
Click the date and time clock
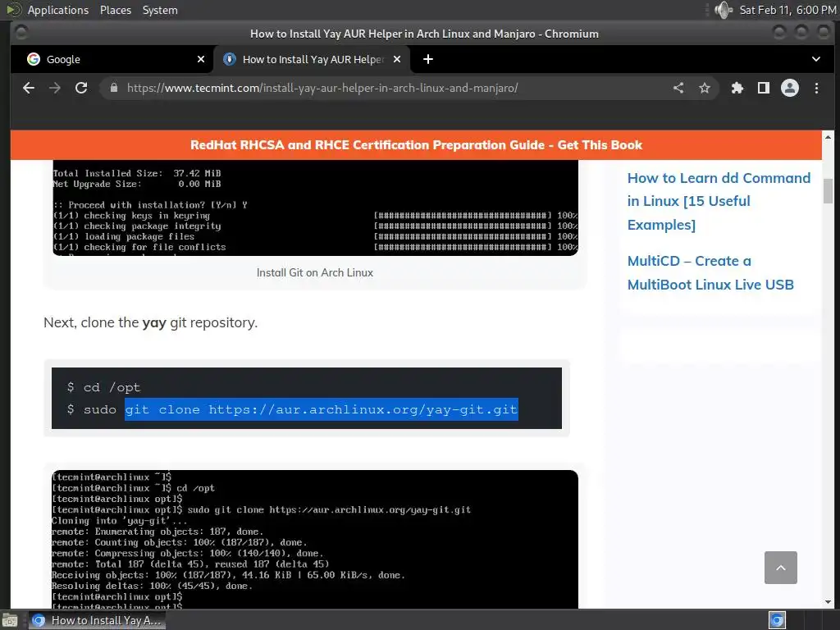tap(787, 10)
